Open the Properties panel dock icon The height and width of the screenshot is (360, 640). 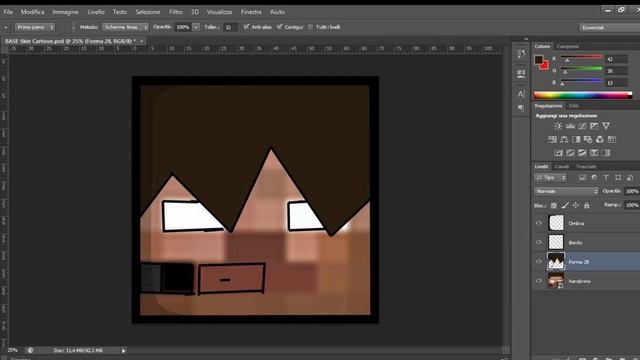click(x=521, y=73)
